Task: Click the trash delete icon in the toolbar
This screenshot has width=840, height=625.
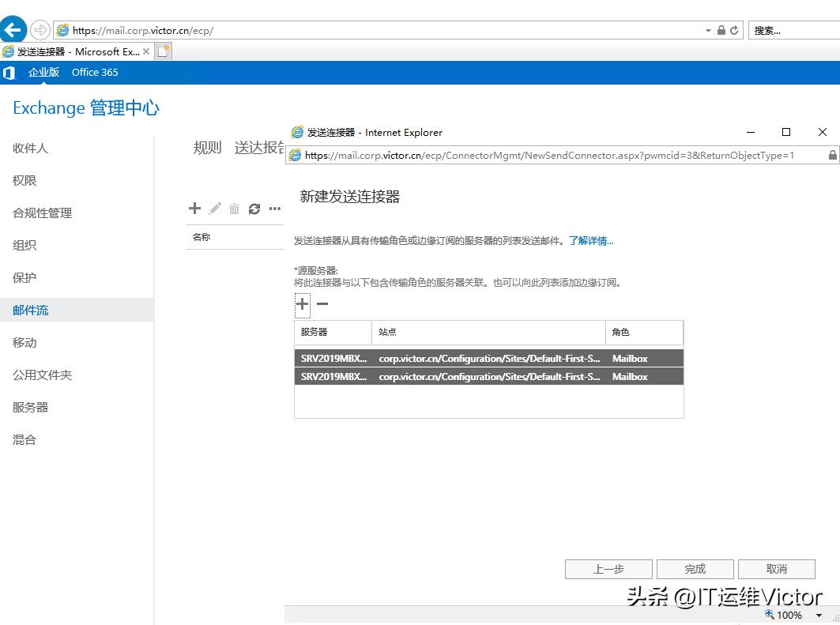Action: coord(234,209)
